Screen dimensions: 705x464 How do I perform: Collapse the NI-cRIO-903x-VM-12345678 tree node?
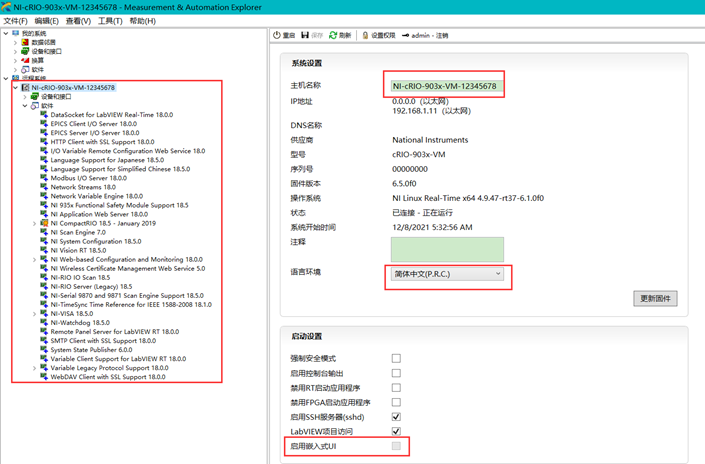click(16, 88)
